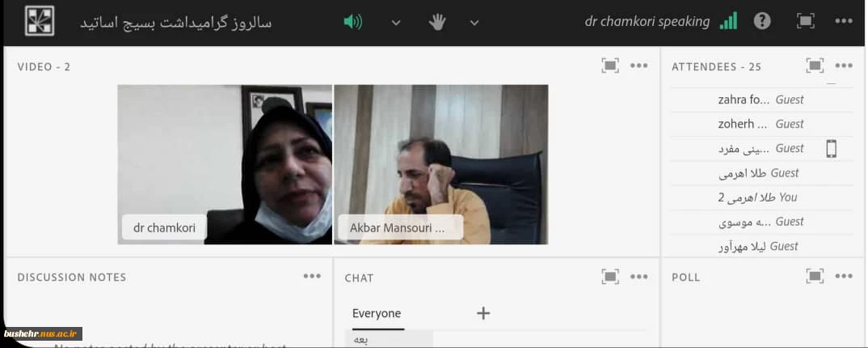
Task: Select dr chamkori video feed
Action: [225, 164]
